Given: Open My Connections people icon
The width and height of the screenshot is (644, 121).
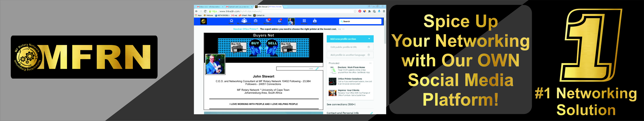Looking at the screenshot, I should tap(244, 21).
